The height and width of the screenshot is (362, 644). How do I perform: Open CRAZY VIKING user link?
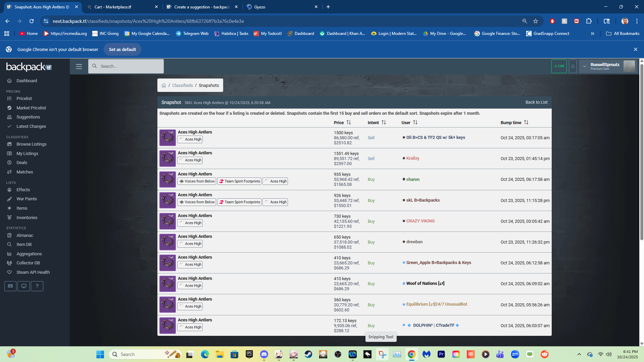tap(420, 221)
